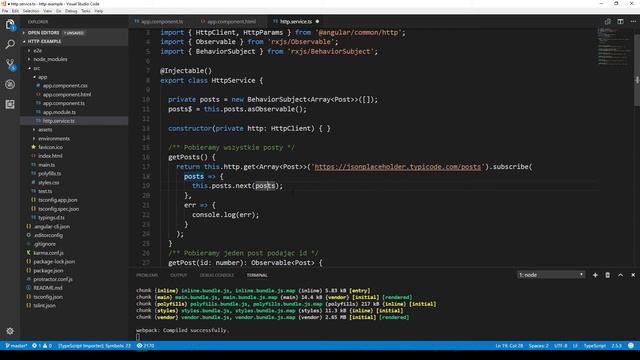
Task: Click the code minimap preview
Action: [614, 47]
